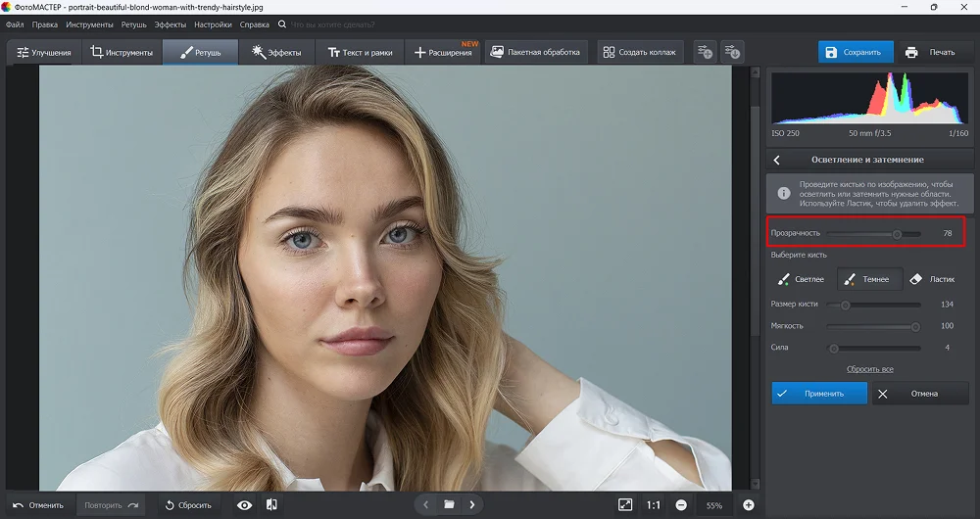Click the 55% zoom value

[714, 506]
